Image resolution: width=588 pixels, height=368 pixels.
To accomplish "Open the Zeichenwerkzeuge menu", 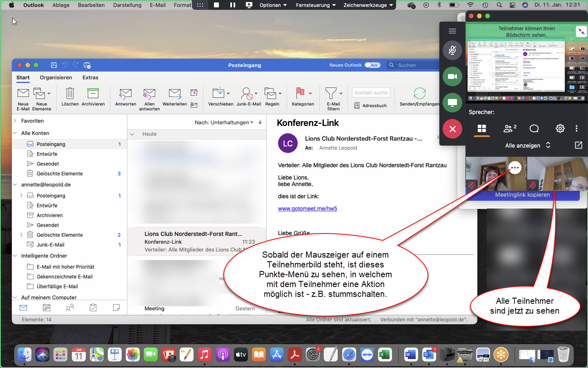I will click(368, 5).
